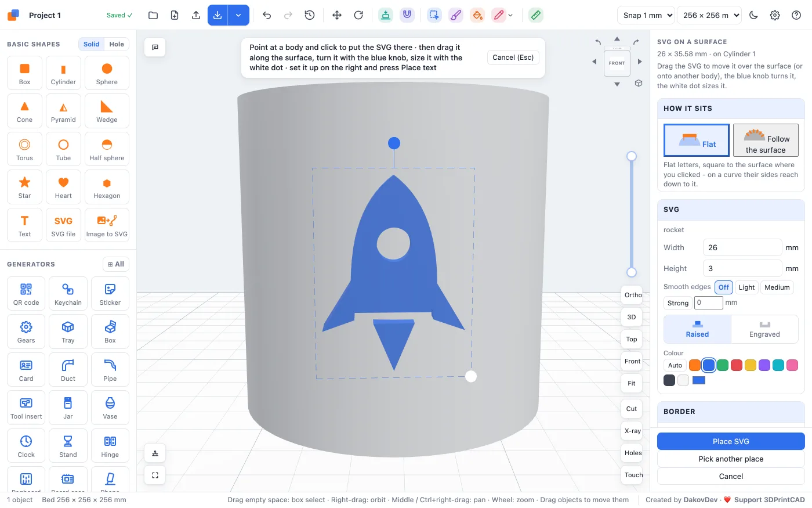Switch to Top view

[x=632, y=339]
